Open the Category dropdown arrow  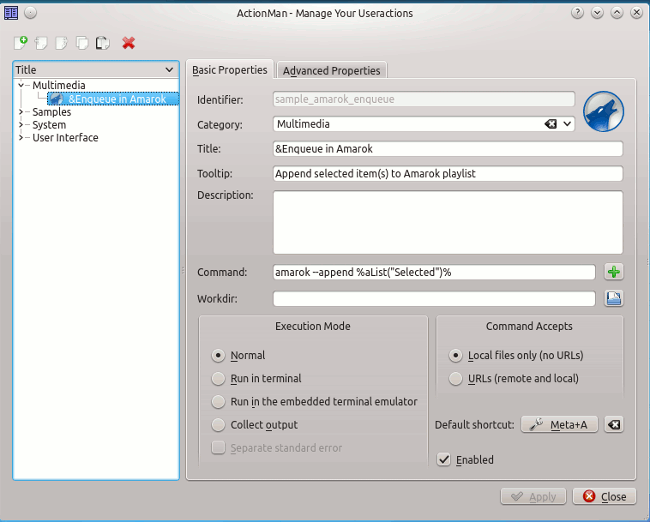[x=567, y=124]
